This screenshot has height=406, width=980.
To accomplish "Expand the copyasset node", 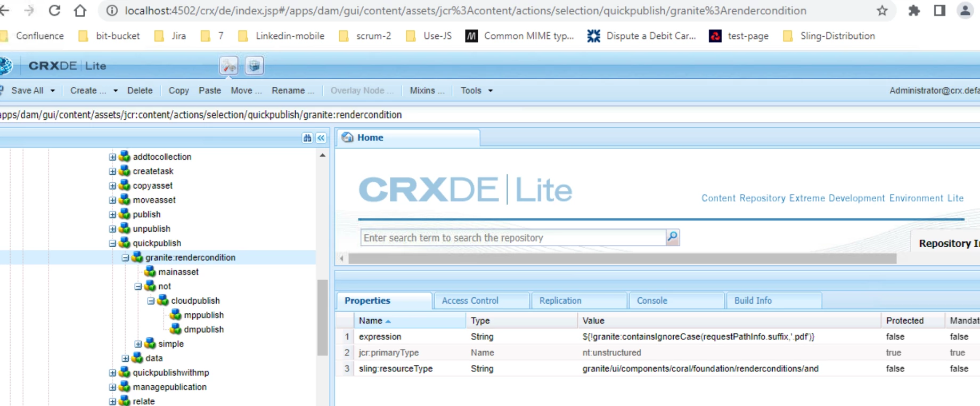I will (x=112, y=185).
